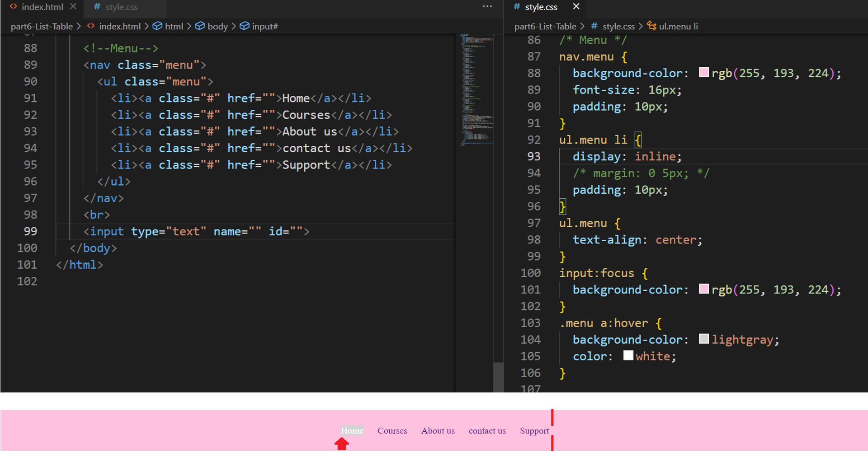Open the About us link
The width and height of the screenshot is (868, 462).
pos(438,431)
